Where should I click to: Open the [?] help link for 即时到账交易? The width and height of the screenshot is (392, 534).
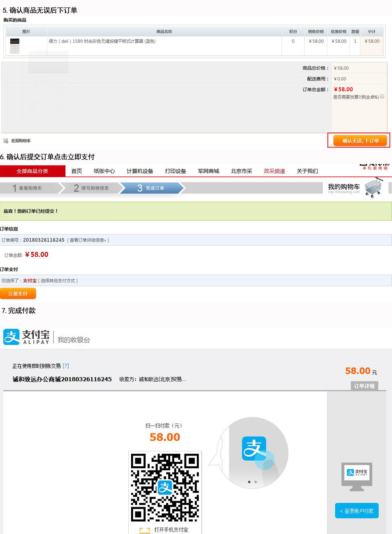click(66, 366)
